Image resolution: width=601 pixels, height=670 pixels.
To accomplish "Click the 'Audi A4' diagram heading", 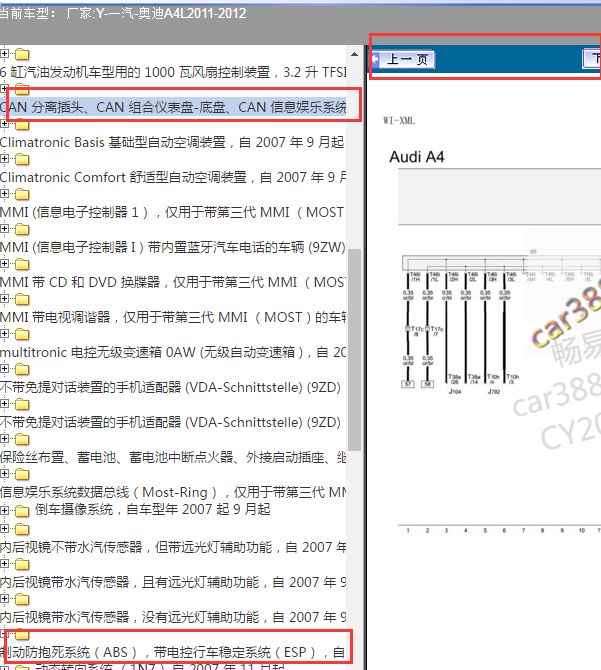I will point(417,157).
